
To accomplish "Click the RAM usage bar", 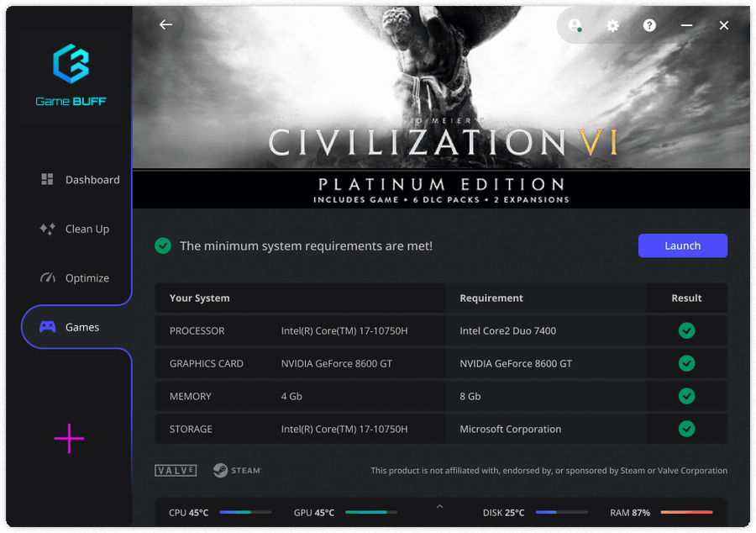I will click(686, 512).
